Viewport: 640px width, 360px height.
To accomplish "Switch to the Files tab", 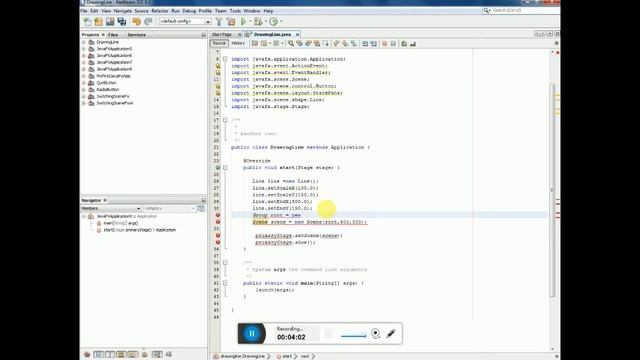I will click(x=113, y=35).
